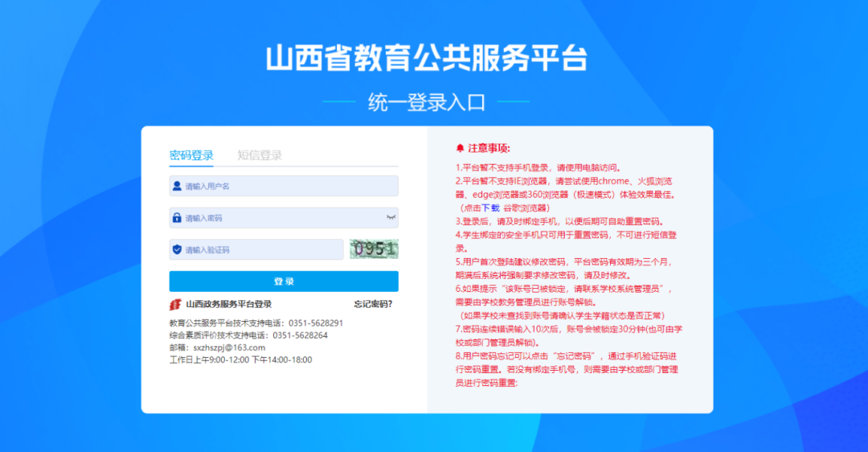
Task: Click the lock icon in password field
Action: [177, 218]
